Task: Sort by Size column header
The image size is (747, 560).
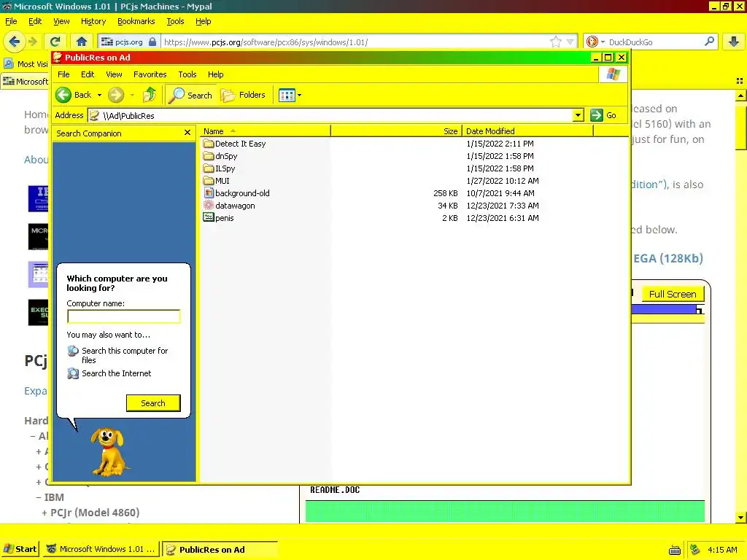Action: click(x=396, y=131)
